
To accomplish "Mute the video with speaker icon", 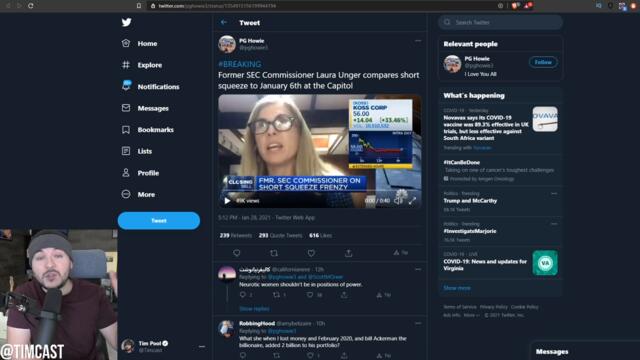I will (398, 200).
